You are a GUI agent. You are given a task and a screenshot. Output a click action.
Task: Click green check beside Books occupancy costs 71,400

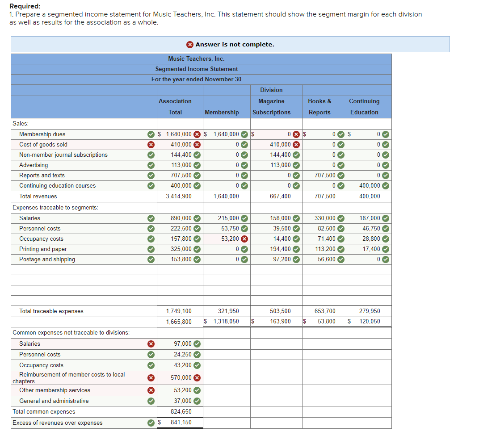point(341,239)
